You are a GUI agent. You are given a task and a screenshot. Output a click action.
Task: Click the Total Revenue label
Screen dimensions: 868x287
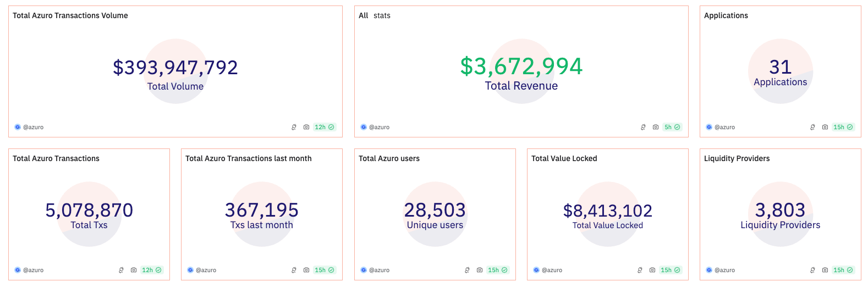521,86
